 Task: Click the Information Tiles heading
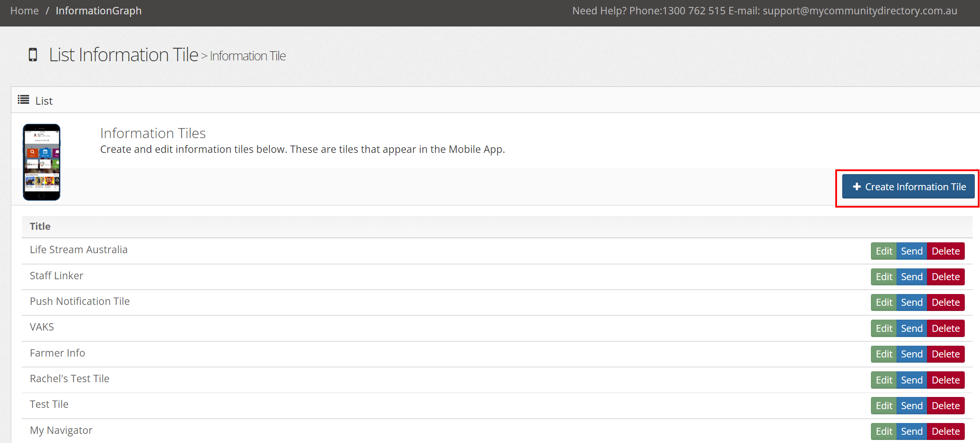153,133
